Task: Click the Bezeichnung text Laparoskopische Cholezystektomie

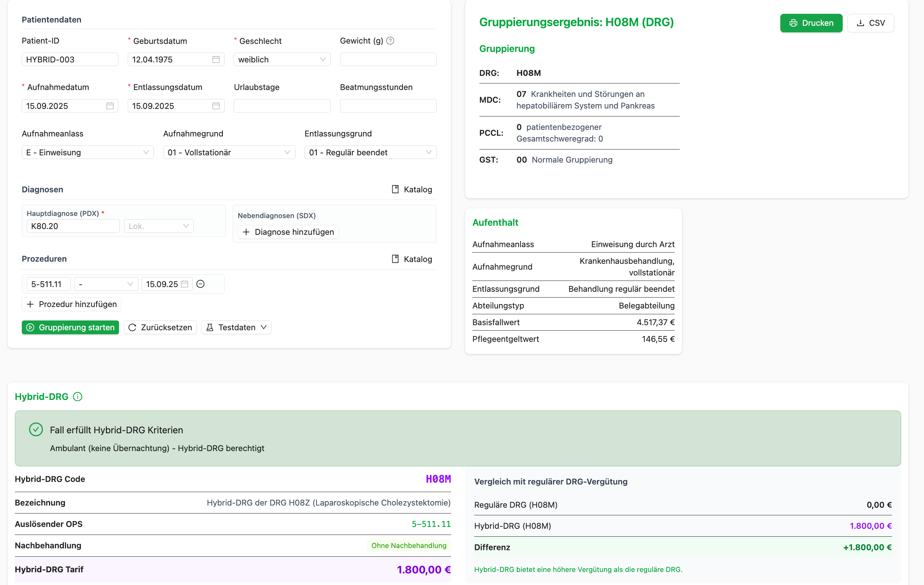Action: click(381, 503)
